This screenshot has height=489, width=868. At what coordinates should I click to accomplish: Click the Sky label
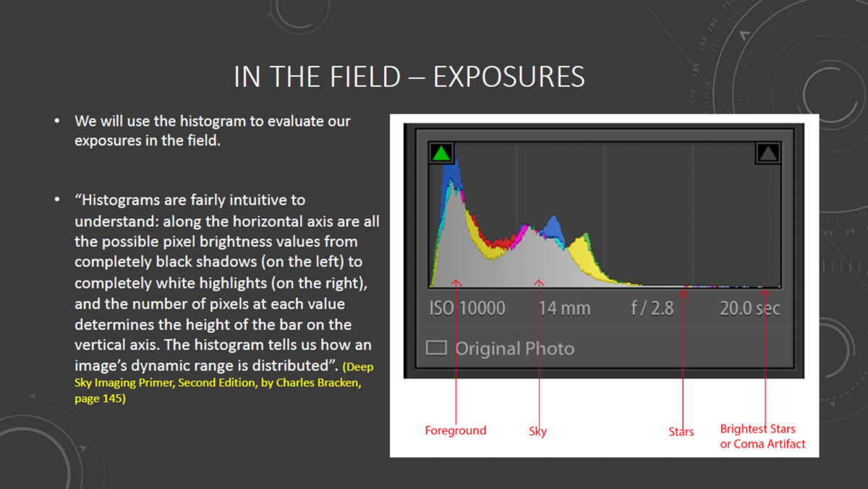point(538,431)
